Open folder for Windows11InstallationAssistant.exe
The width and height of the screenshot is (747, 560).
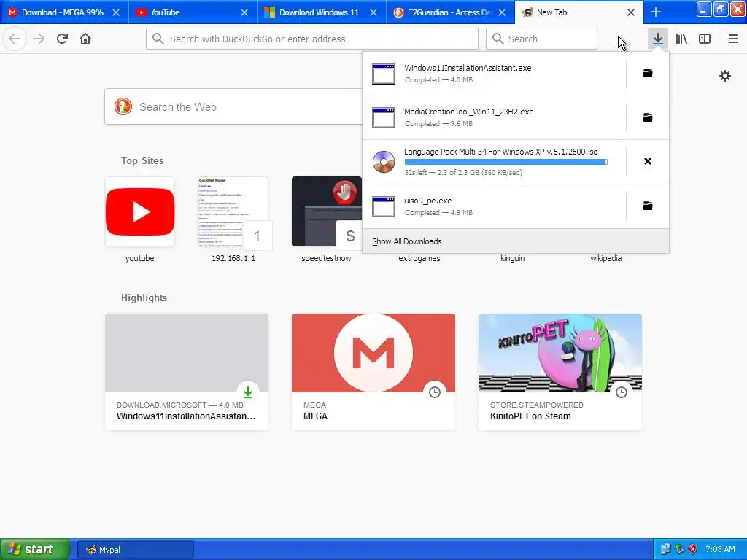point(648,74)
